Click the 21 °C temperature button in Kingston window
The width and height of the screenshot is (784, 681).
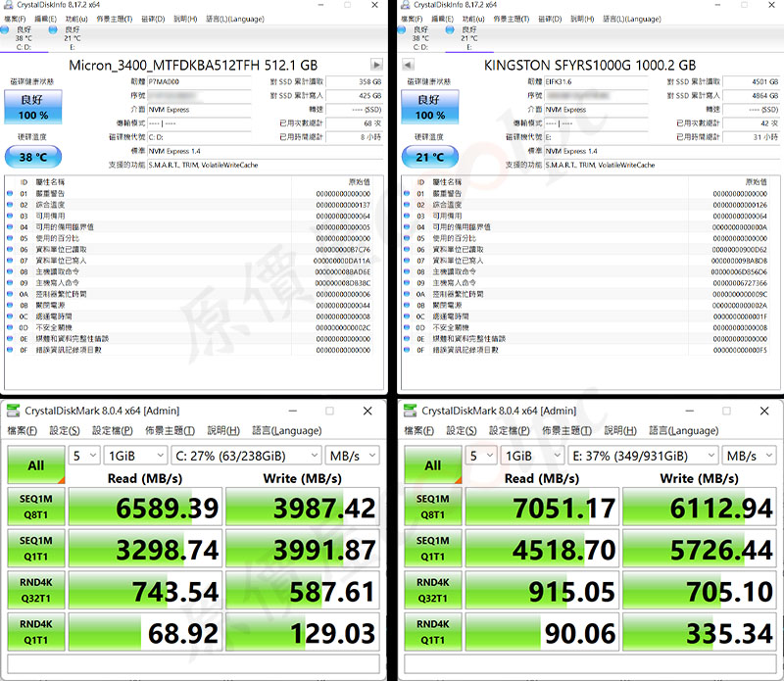[x=430, y=157]
